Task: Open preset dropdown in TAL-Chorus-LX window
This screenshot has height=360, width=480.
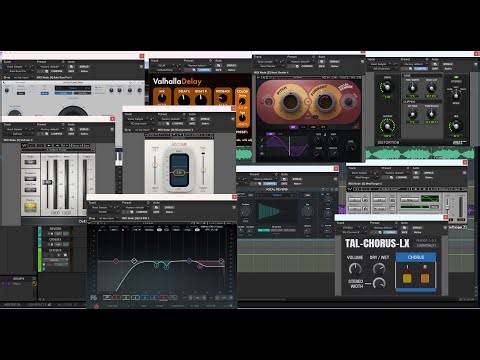Action: [x=384, y=228]
